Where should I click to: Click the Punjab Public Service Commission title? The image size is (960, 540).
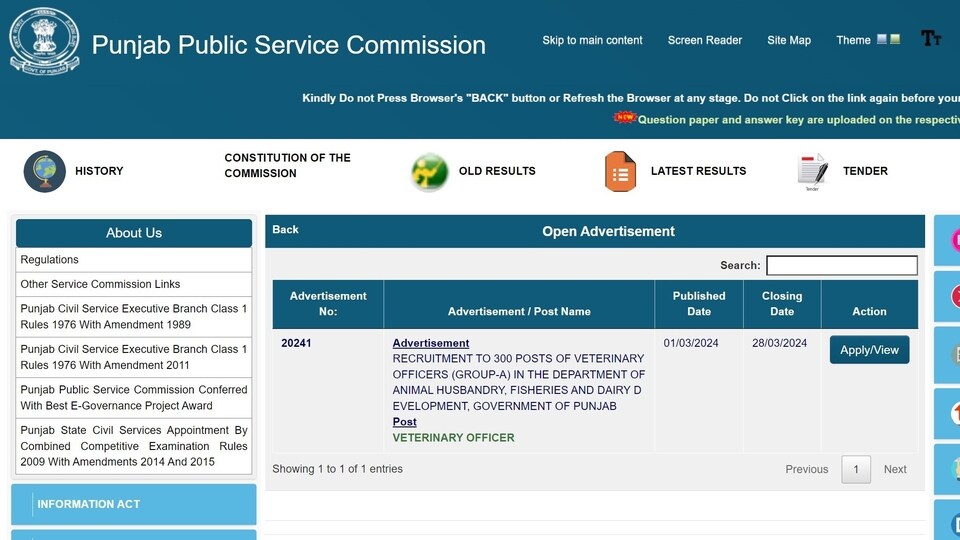point(288,45)
